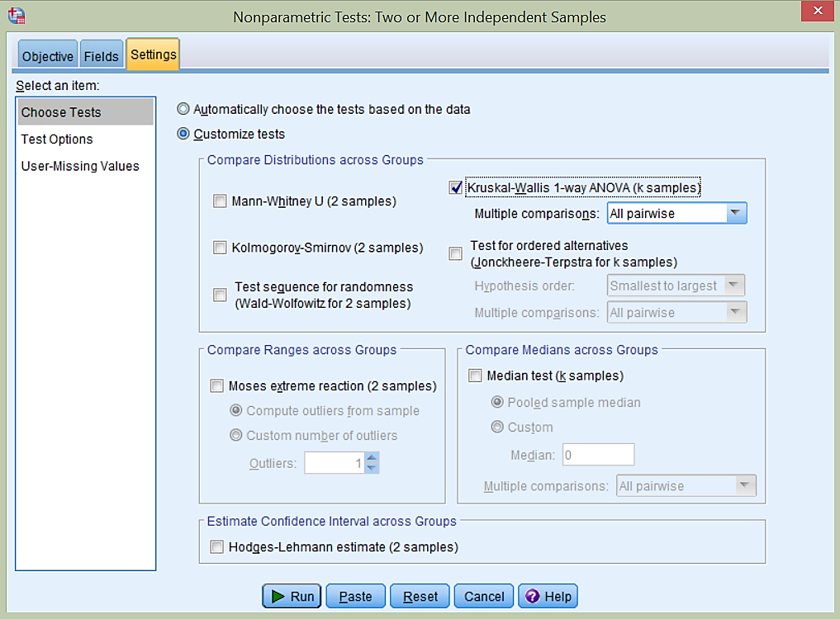This screenshot has width=840, height=619.
Task: Cancel the nonparametric tests dialog
Action: click(484, 596)
